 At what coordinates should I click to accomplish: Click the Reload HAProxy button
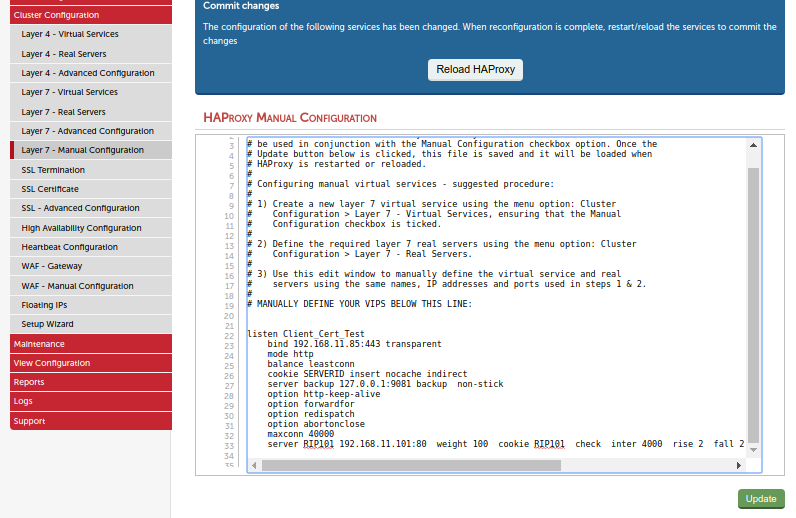(475, 70)
